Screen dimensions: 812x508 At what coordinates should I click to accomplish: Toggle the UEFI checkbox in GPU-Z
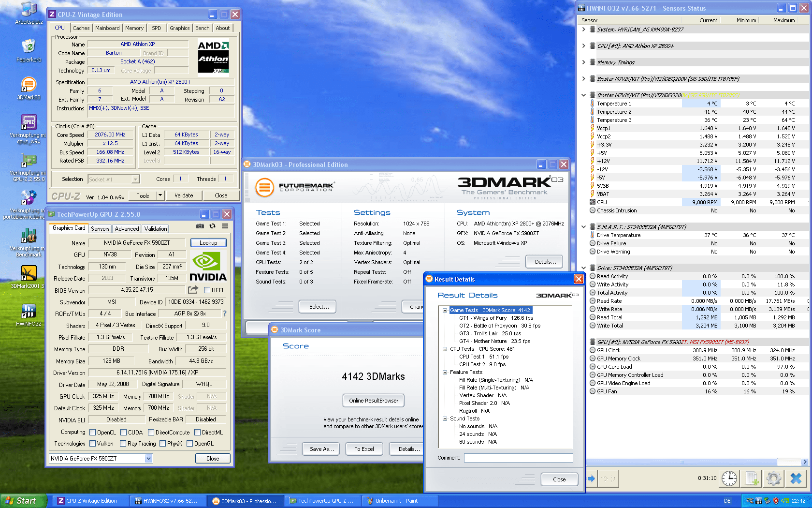207,290
